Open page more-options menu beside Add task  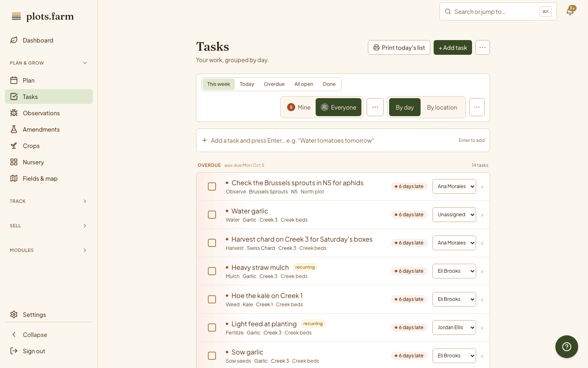[x=483, y=47]
